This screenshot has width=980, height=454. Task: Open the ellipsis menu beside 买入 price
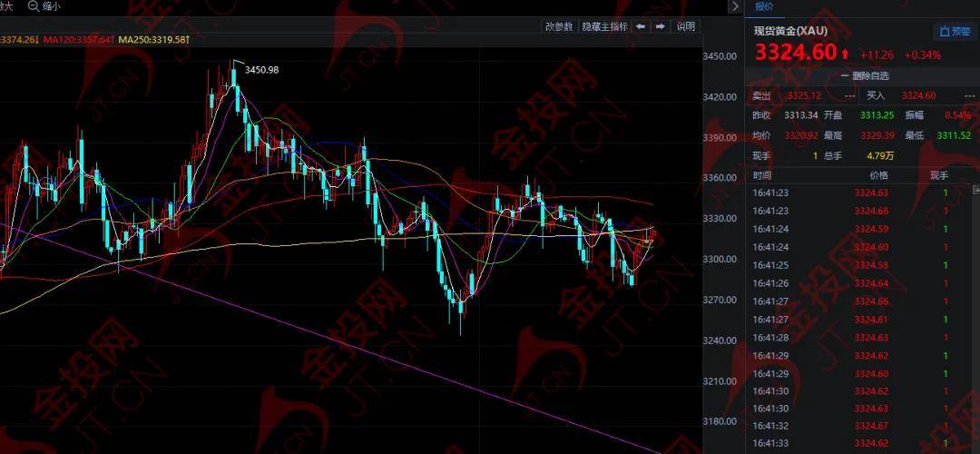pyautogui.click(x=971, y=96)
